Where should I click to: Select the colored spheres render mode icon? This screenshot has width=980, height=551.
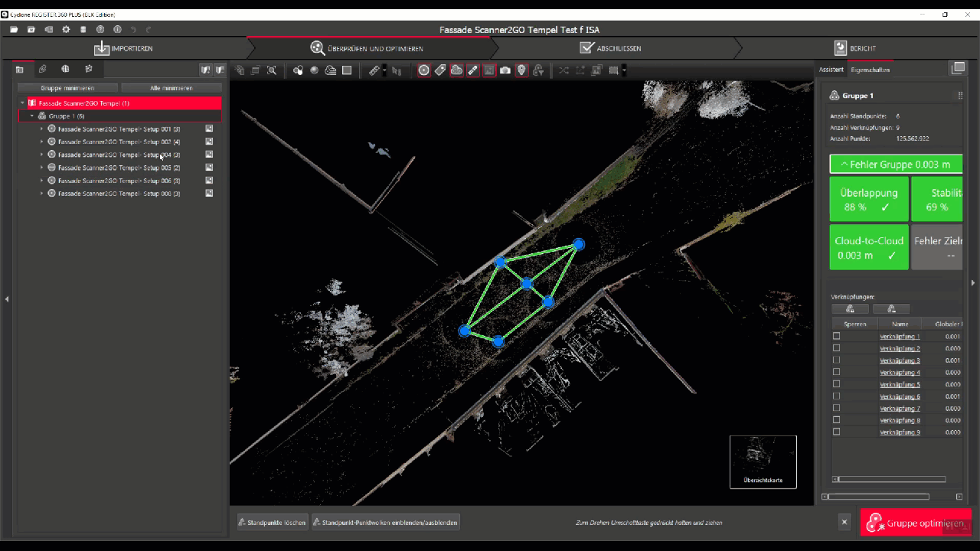[298, 70]
